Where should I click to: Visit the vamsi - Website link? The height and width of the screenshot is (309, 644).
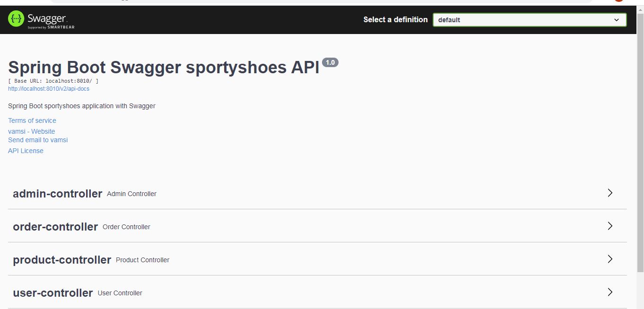32,131
